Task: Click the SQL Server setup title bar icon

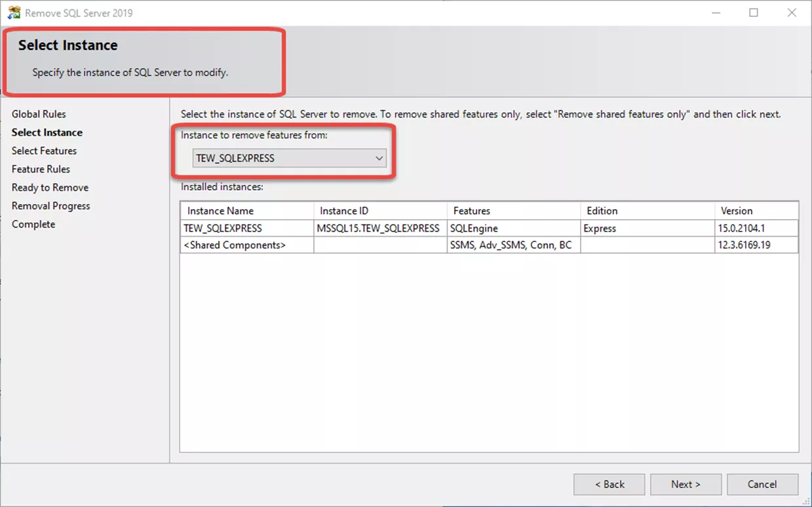Action: point(14,12)
